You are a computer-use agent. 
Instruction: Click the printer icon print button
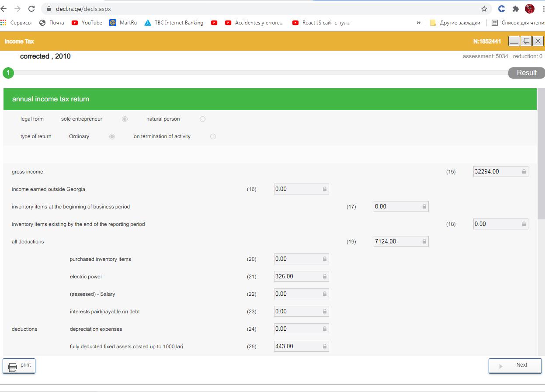coord(19,366)
